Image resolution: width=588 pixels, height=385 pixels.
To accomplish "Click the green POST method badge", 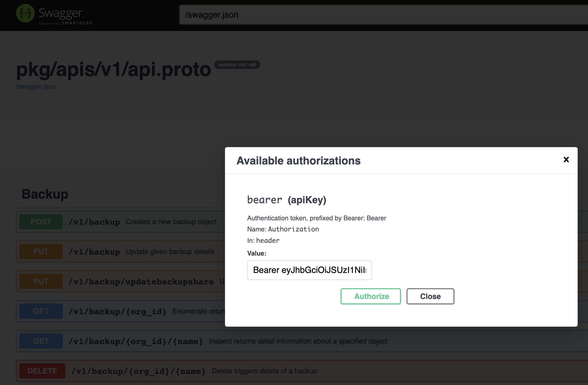I will [x=41, y=222].
